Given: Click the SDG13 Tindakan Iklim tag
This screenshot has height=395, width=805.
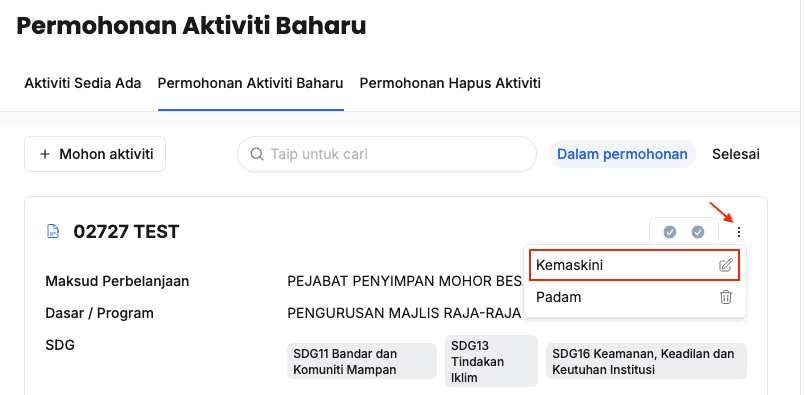Looking at the screenshot, I should (491, 361).
